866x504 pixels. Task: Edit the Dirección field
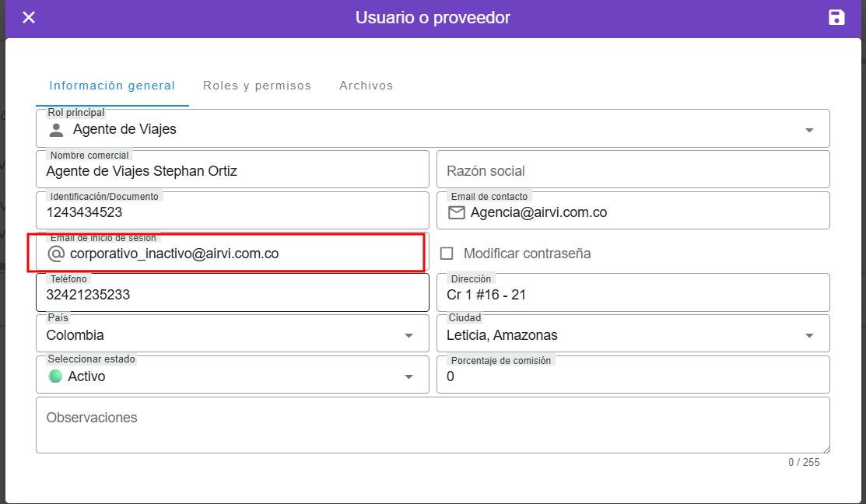pyautogui.click(x=633, y=294)
